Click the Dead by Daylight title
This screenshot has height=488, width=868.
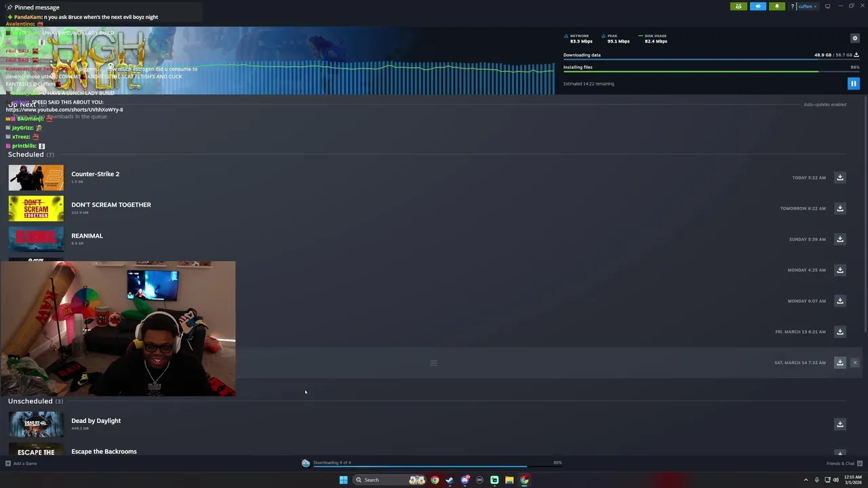point(96,421)
